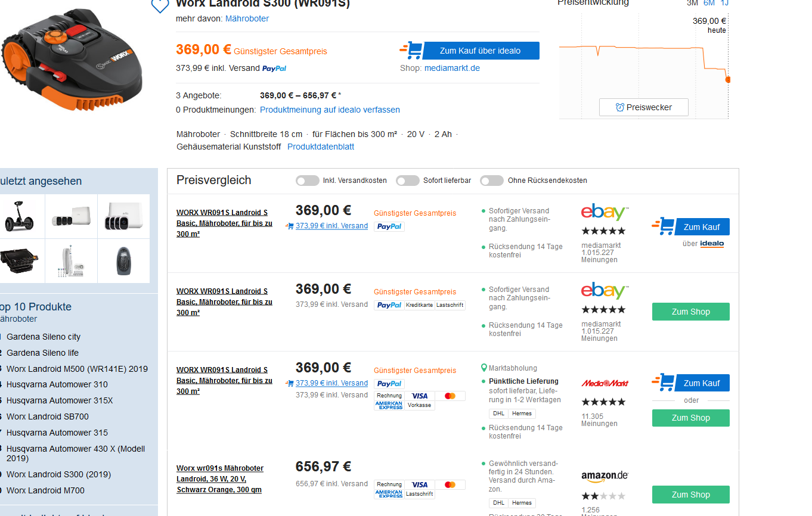Click the MediaMarkt logo in third offer
812x516 pixels.
point(605,383)
